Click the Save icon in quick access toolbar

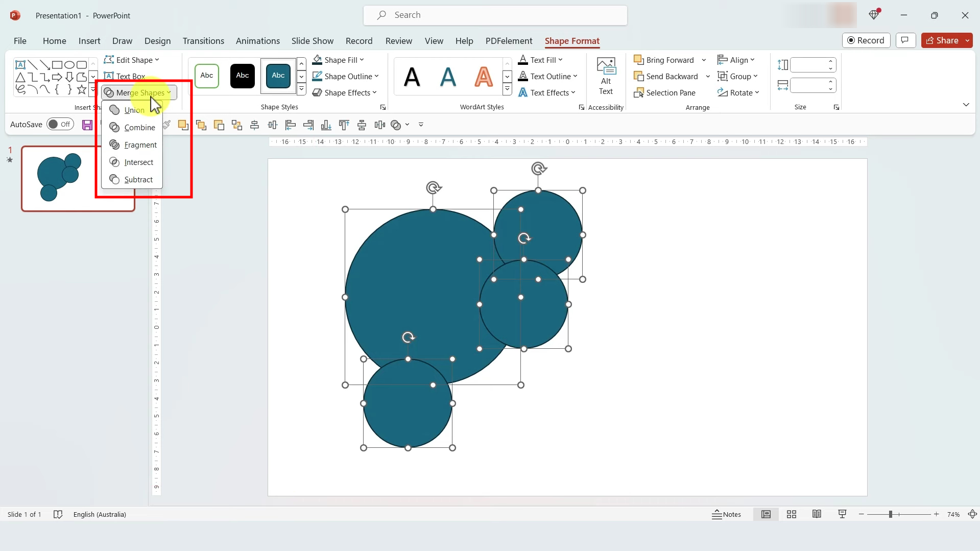87,125
